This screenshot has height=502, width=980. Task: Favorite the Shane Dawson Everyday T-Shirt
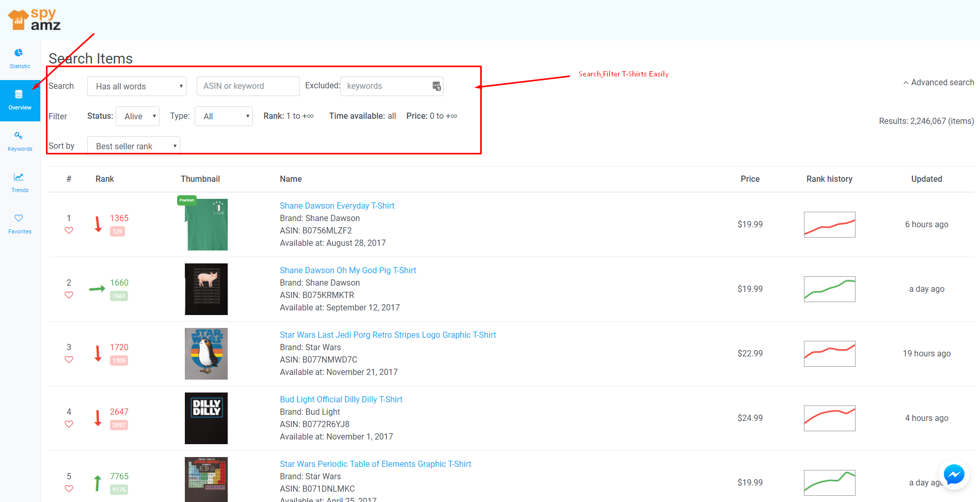tap(69, 230)
